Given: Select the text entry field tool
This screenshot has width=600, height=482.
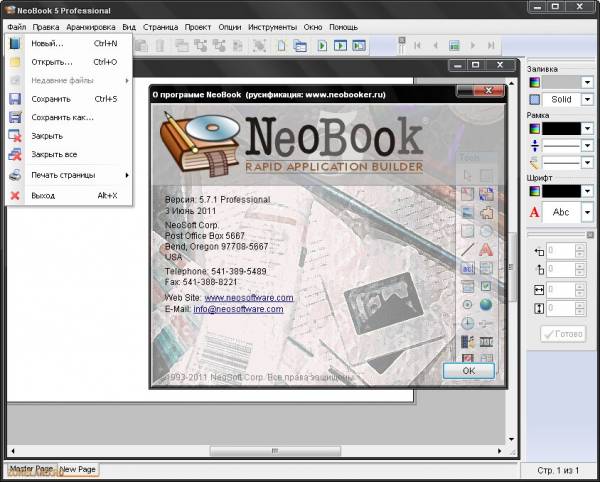Looking at the screenshot, I should coord(467,268).
